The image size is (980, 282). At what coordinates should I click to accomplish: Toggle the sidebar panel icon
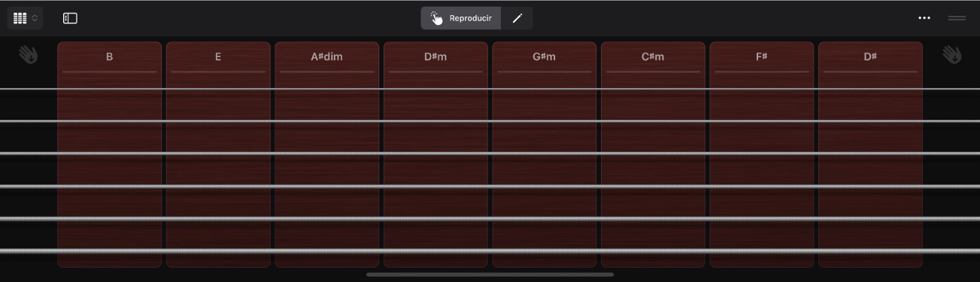(70, 18)
